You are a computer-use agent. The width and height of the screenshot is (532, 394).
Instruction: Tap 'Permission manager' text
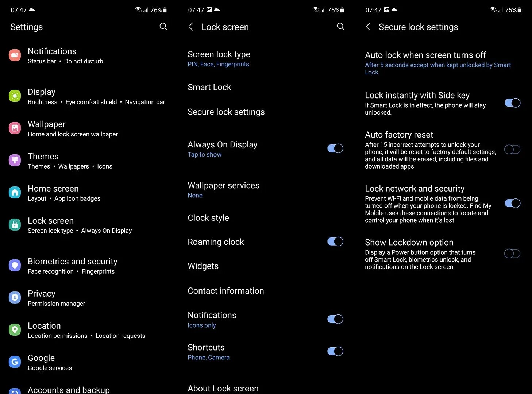coord(56,304)
